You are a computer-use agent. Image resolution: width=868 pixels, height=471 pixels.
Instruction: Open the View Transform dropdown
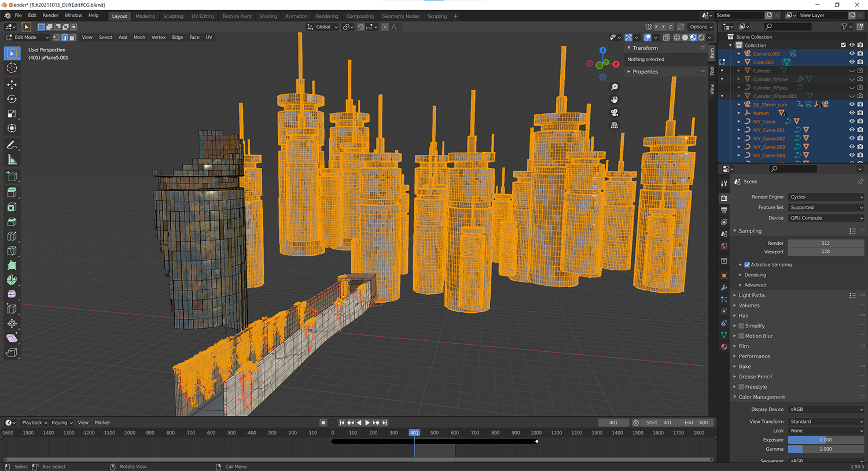point(826,422)
